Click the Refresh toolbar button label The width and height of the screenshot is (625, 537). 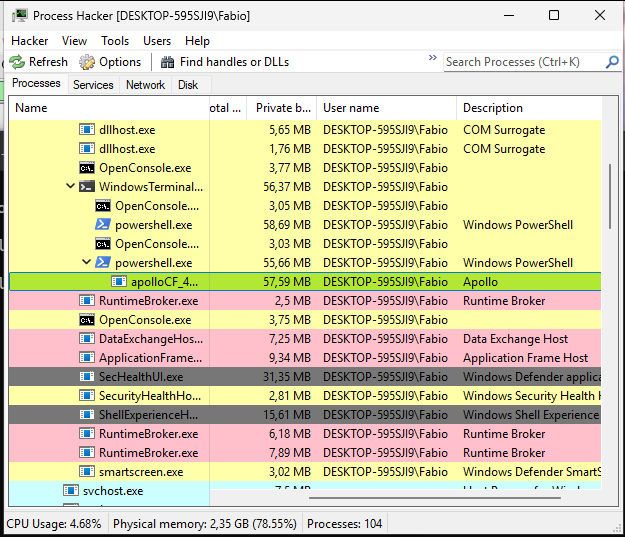point(48,62)
